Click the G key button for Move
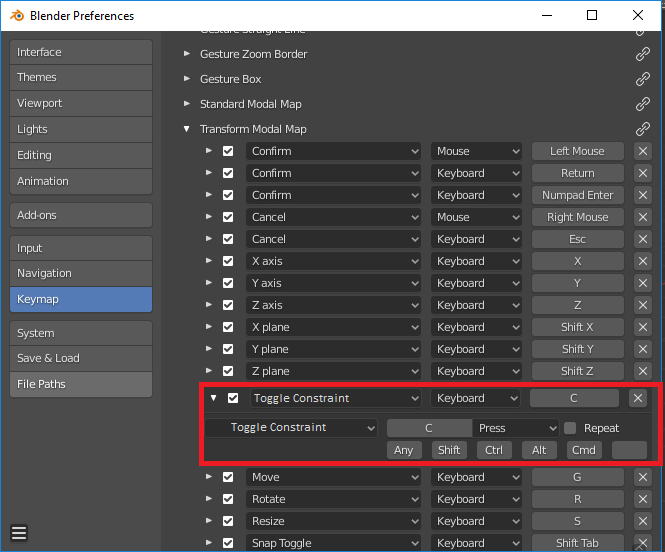This screenshot has width=665, height=552. (x=578, y=477)
